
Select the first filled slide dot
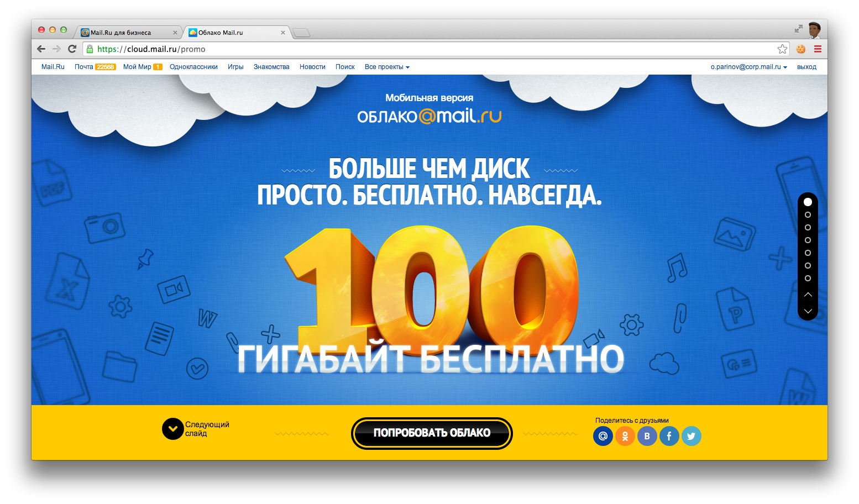[x=808, y=202]
